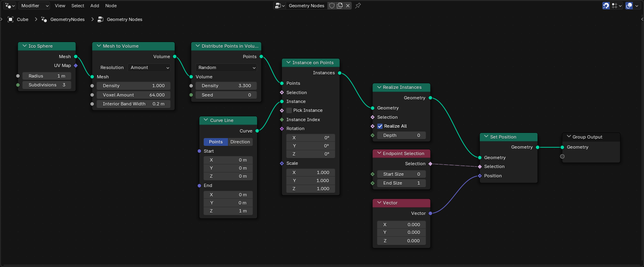This screenshot has width=644, height=267.
Task: Uncheck the Realize All checkbox
Action: click(380, 126)
